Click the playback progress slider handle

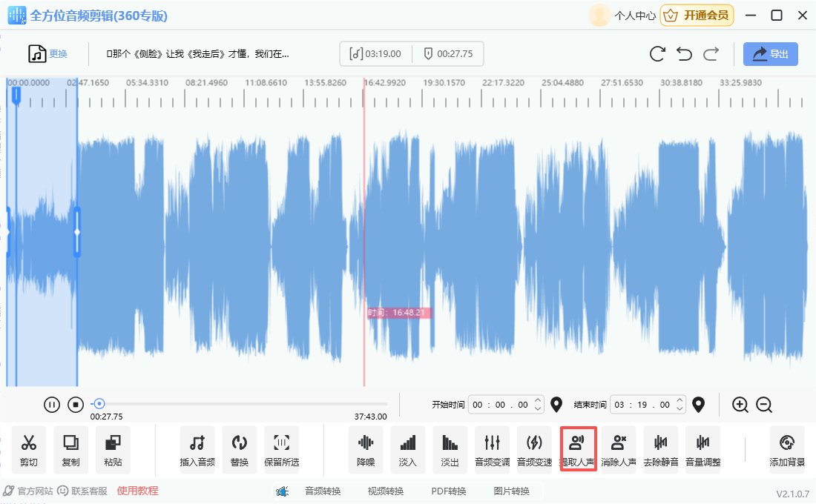click(99, 404)
